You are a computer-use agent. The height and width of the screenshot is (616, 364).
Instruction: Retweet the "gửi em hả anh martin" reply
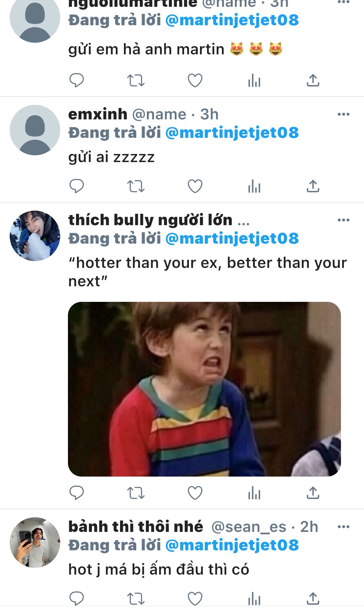(136, 81)
